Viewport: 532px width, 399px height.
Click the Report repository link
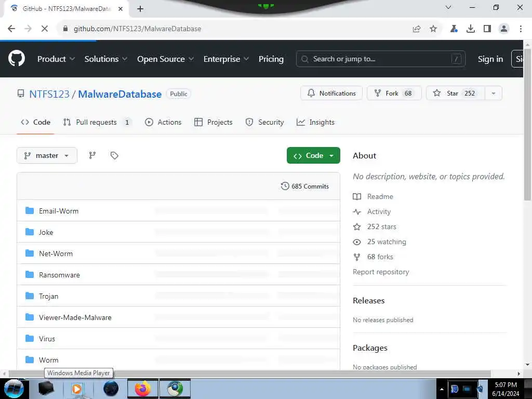coord(381,272)
